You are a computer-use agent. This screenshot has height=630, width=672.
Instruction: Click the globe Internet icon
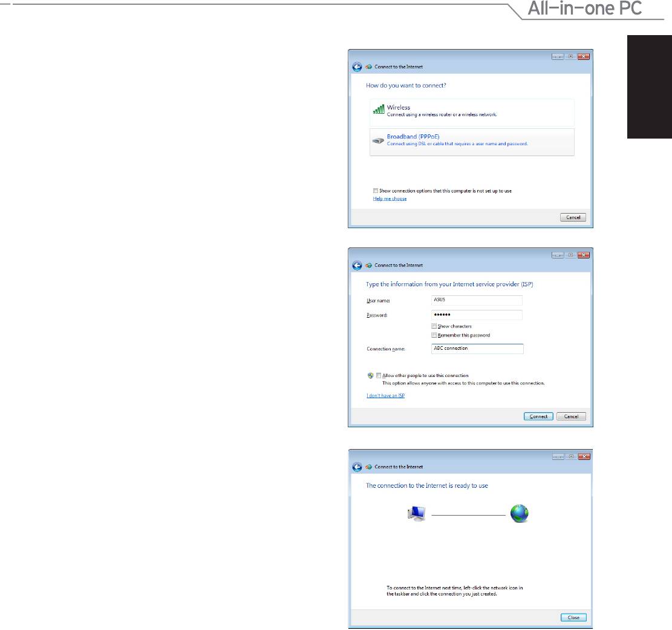[x=519, y=513]
